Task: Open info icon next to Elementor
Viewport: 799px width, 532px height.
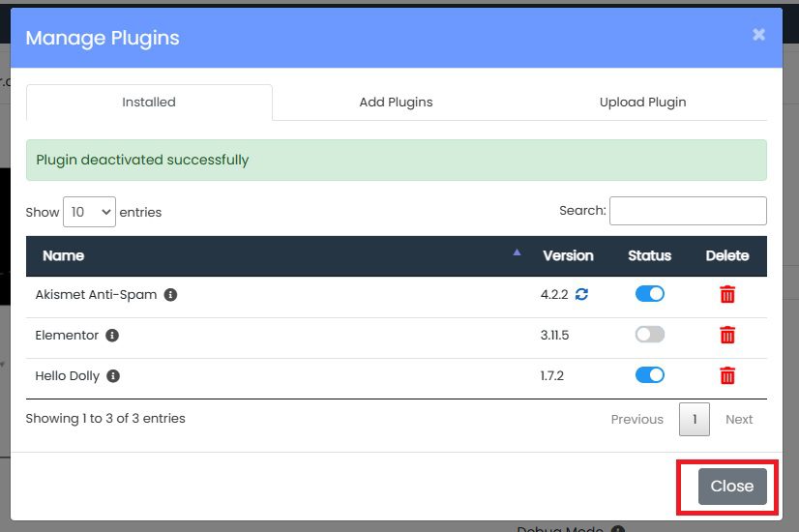Action: [112, 336]
